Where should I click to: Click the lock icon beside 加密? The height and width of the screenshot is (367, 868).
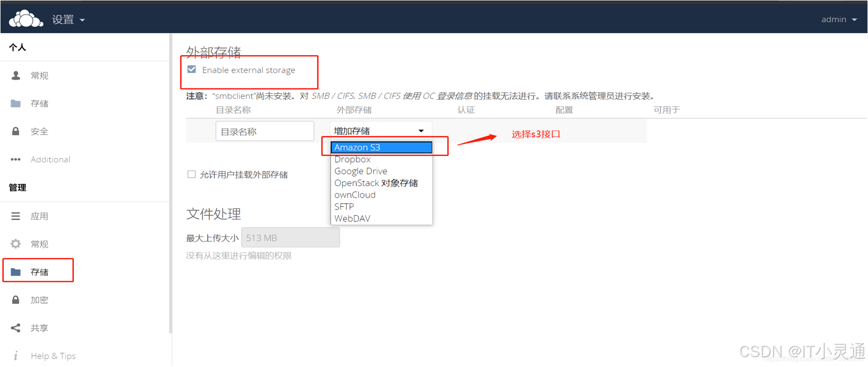point(16,300)
